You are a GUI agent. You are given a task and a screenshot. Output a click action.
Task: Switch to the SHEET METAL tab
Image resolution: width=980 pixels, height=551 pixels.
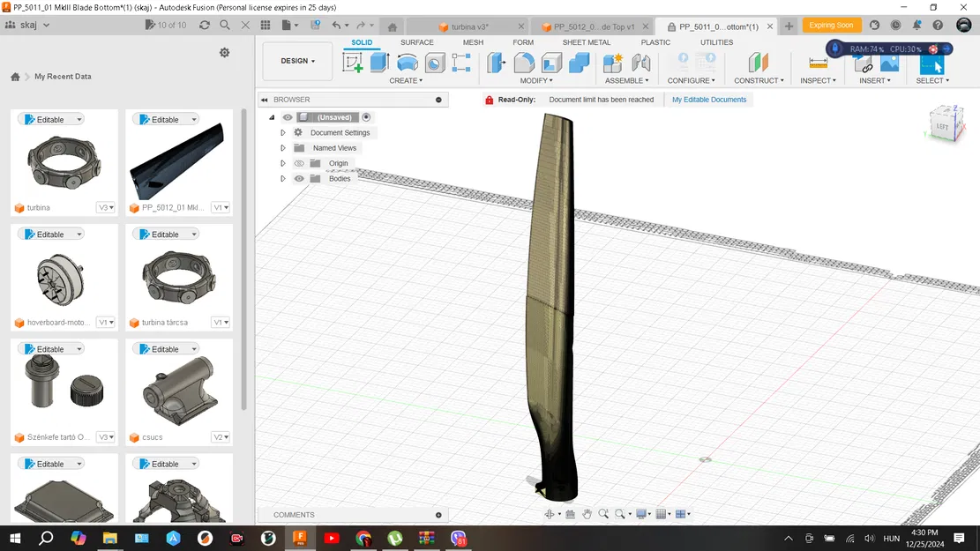coord(587,42)
